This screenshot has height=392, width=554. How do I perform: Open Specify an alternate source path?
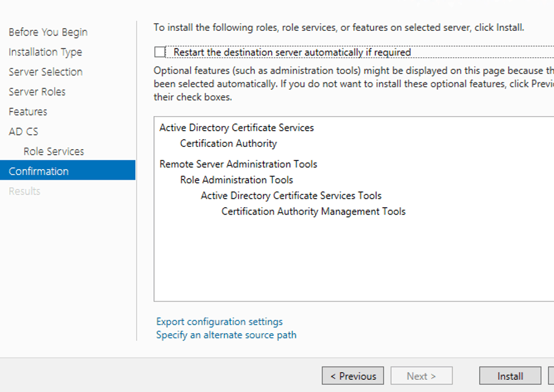226,335
